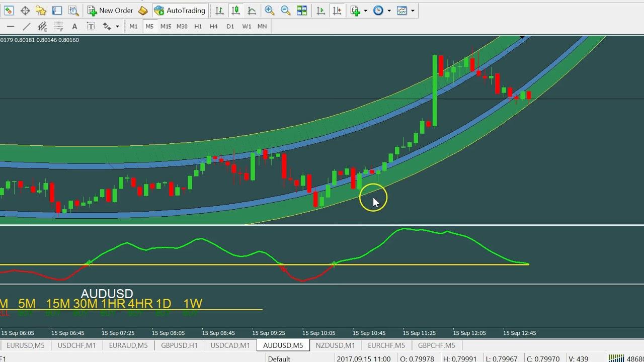Launch the Strategy Tester magnifier icon
Viewport: 644px width, 362px height.
(73, 10)
